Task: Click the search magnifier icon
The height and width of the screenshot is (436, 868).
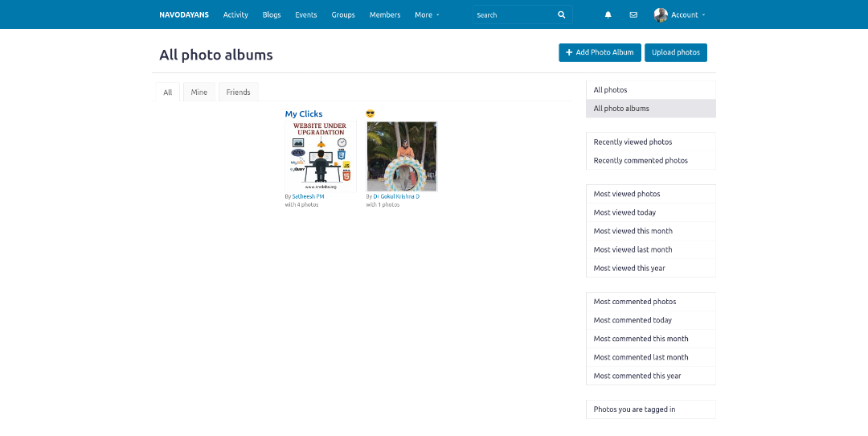Action: (561, 14)
